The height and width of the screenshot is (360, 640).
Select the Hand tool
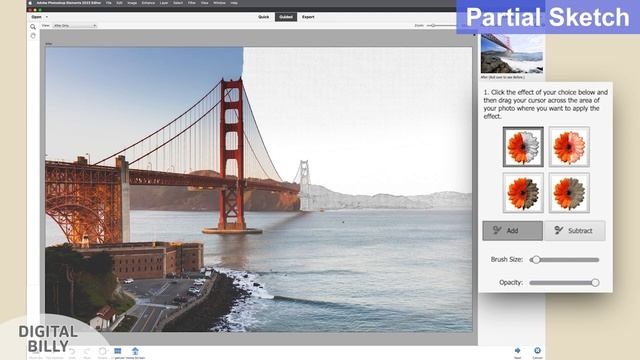point(33,36)
